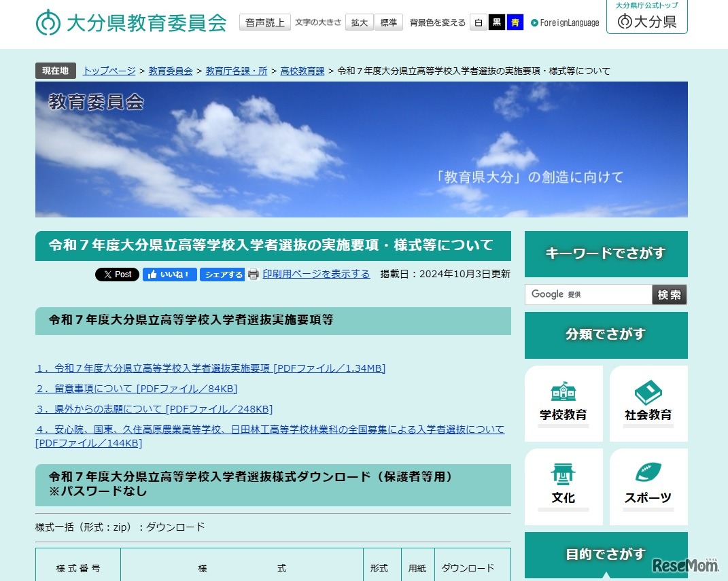Select the 青 background color swatch
The image size is (728, 581).
coord(515,22)
